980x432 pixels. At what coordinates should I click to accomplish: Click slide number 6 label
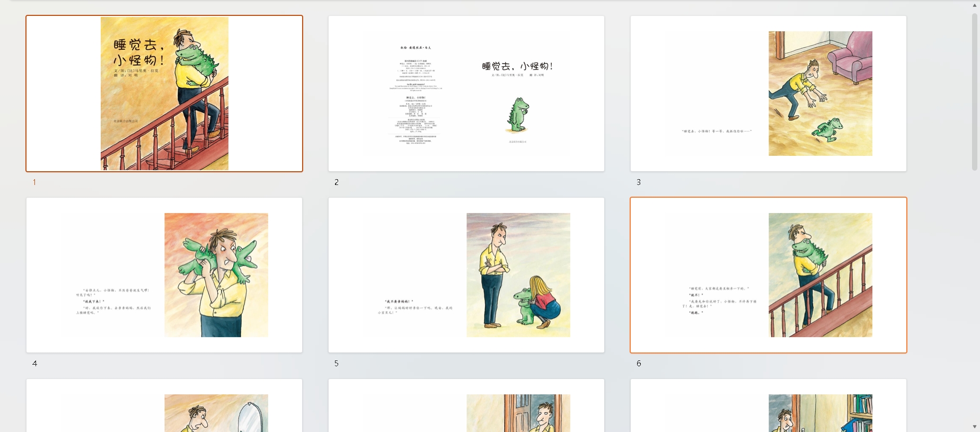tap(639, 364)
